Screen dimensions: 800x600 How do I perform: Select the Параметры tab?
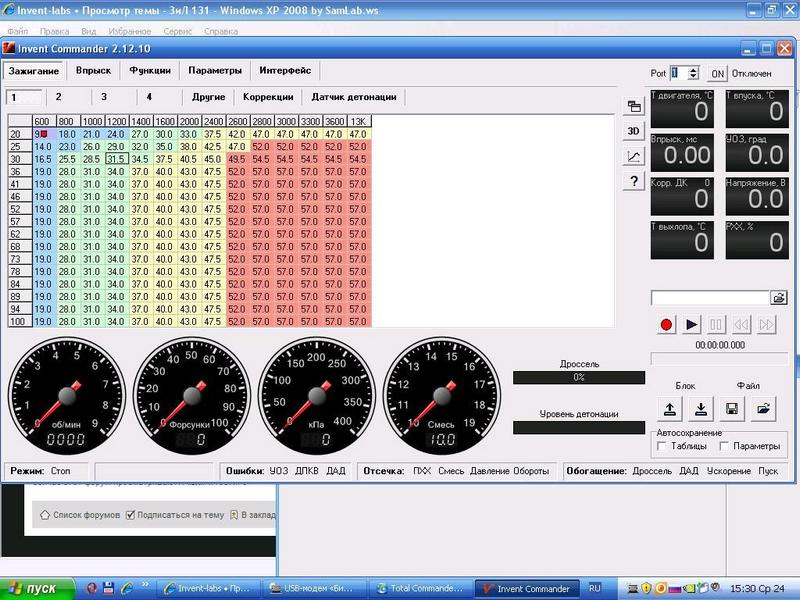(215, 70)
